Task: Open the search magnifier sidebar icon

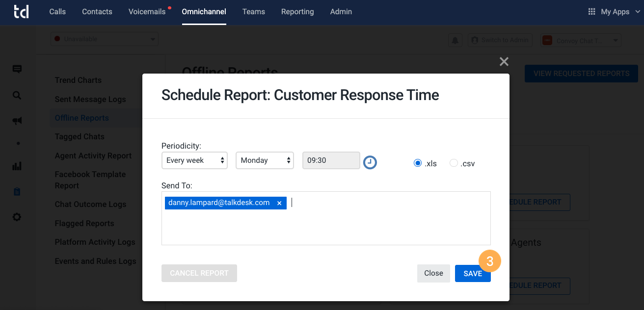Action: (17, 95)
